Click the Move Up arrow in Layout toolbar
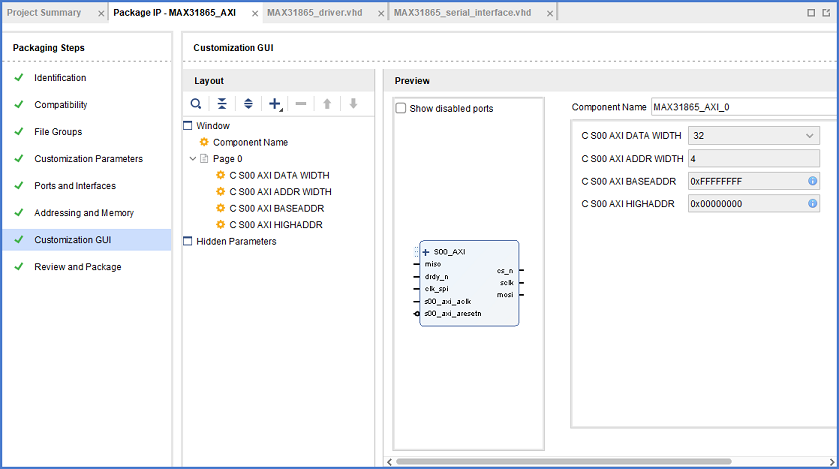Image resolution: width=839 pixels, height=469 pixels. click(x=327, y=104)
